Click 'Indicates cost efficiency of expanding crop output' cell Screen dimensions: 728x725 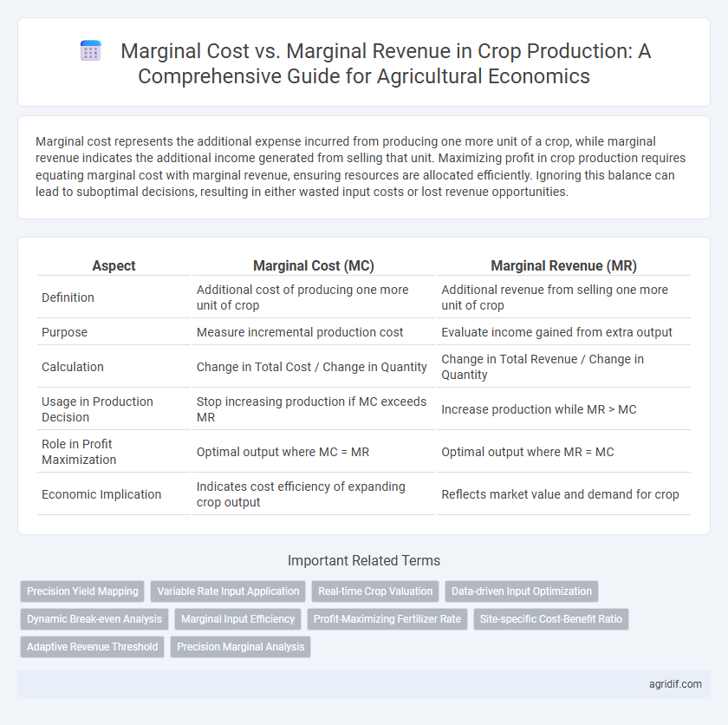coord(314,494)
